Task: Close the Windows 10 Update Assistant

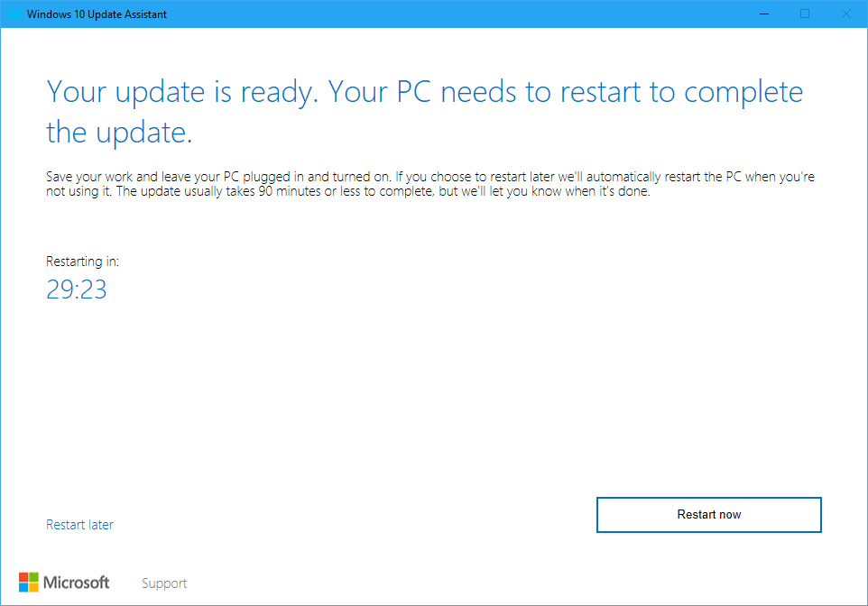Action: click(846, 14)
